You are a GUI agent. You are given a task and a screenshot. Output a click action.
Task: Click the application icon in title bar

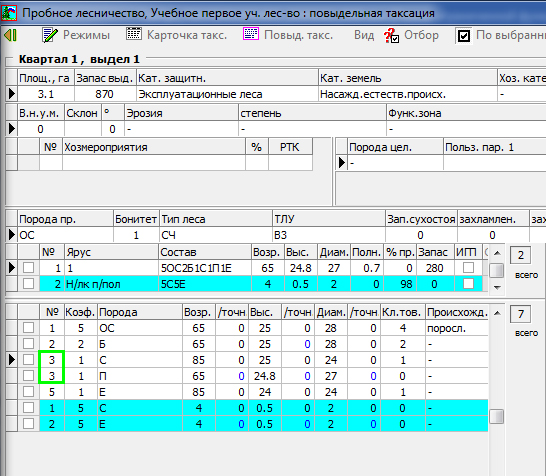tap(9, 13)
